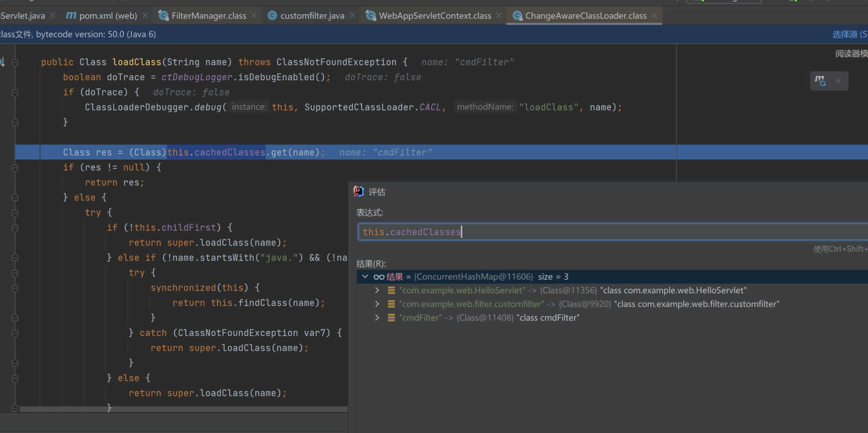Image resolution: width=868 pixels, height=433 pixels.
Task: Expand the com.example.web.HelloServlet entry
Action: tap(377, 290)
